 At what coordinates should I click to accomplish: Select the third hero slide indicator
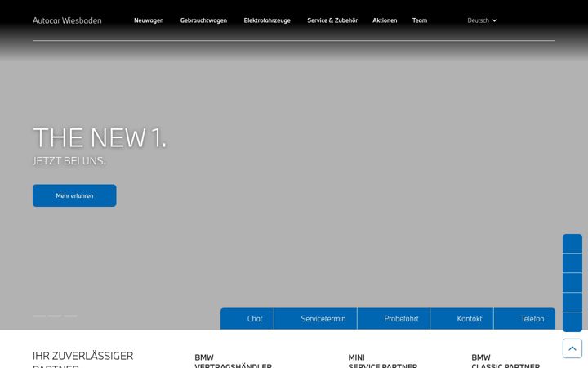(70, 316)
